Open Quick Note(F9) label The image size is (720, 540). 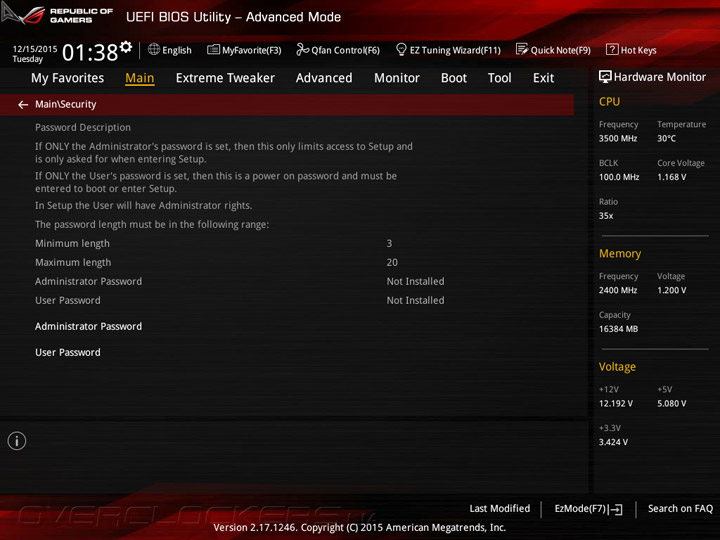pos(561,50)
